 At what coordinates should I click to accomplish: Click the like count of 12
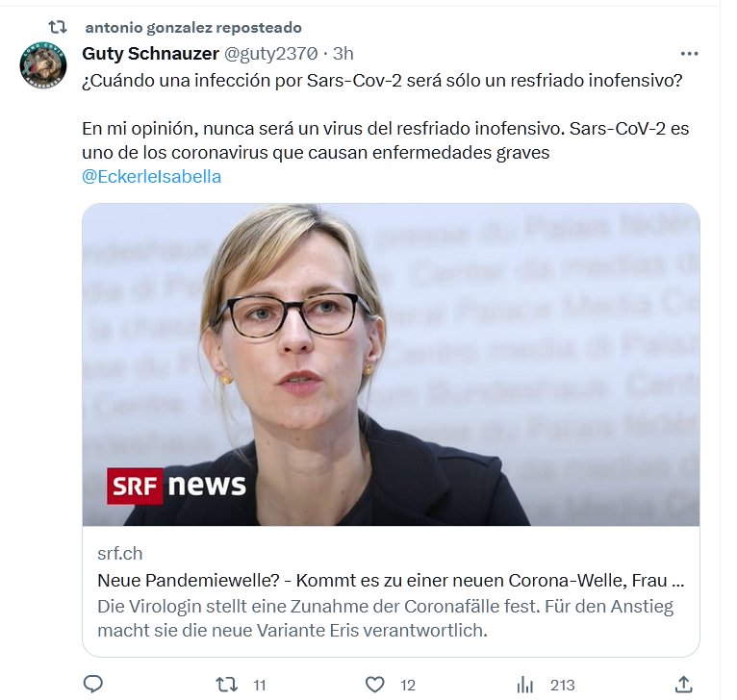point(408,686)
